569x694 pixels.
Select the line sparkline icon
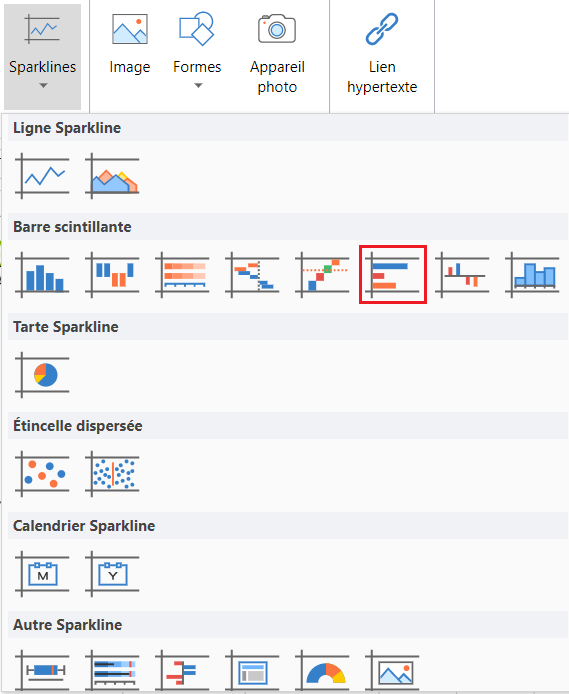pyautogui.click(x=42, y=176)
